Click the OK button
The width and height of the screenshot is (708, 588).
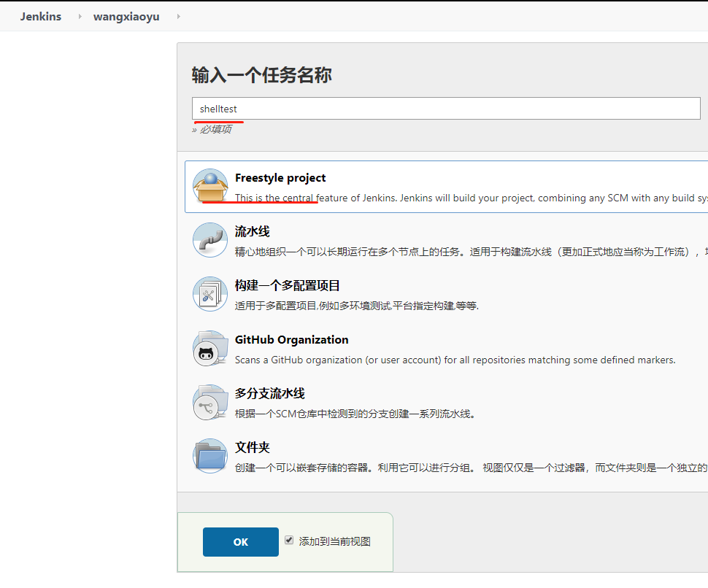point(241,542)
